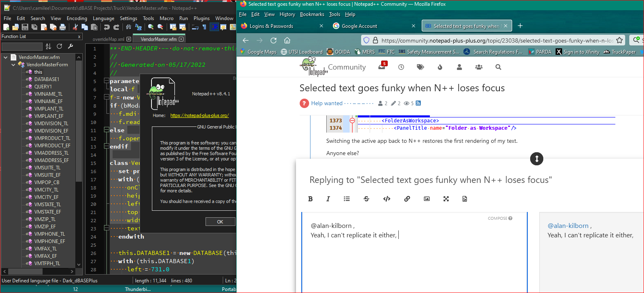The height and width of the screenshot is (293, 644).
Task: Redo with the toolbar arrow icon
Action: coord(116,27)
